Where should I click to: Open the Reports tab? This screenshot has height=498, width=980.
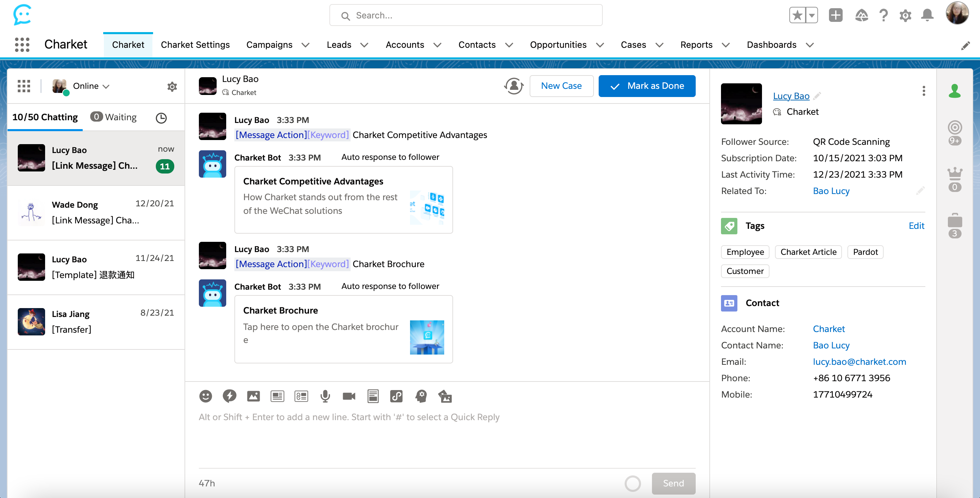coord(696,45)
